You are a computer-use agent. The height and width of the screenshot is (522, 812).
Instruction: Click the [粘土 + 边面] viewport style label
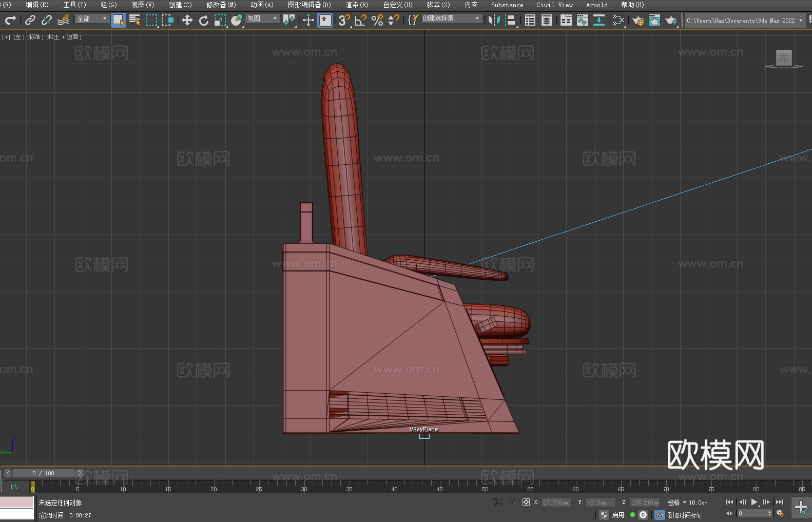tap(64, 37)
